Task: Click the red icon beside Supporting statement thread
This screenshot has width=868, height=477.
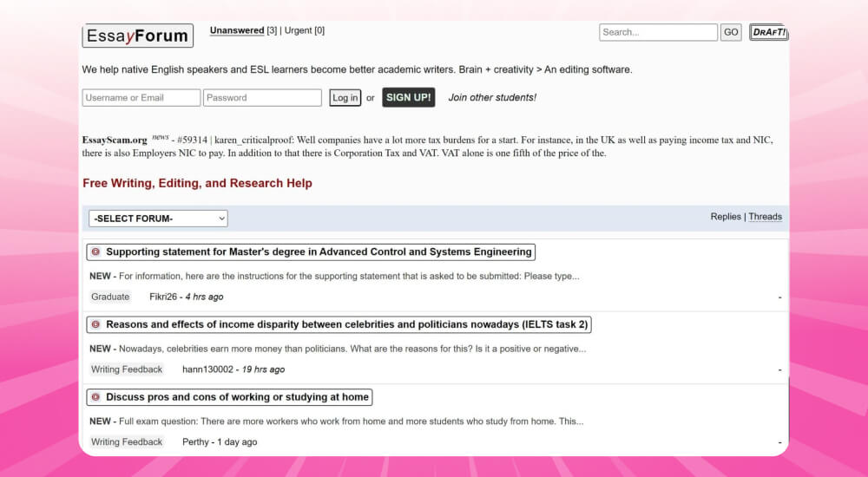Action: pos(95,252)
